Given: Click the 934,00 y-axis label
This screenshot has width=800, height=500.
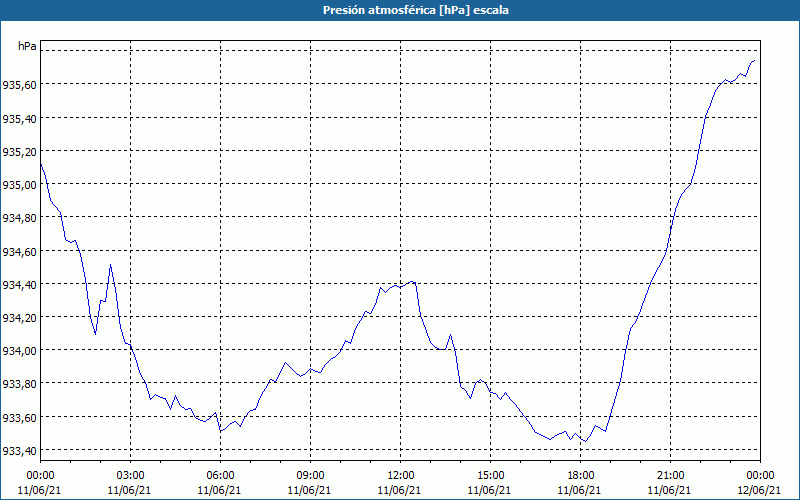Looking at the screenshot, I should 19,351.
